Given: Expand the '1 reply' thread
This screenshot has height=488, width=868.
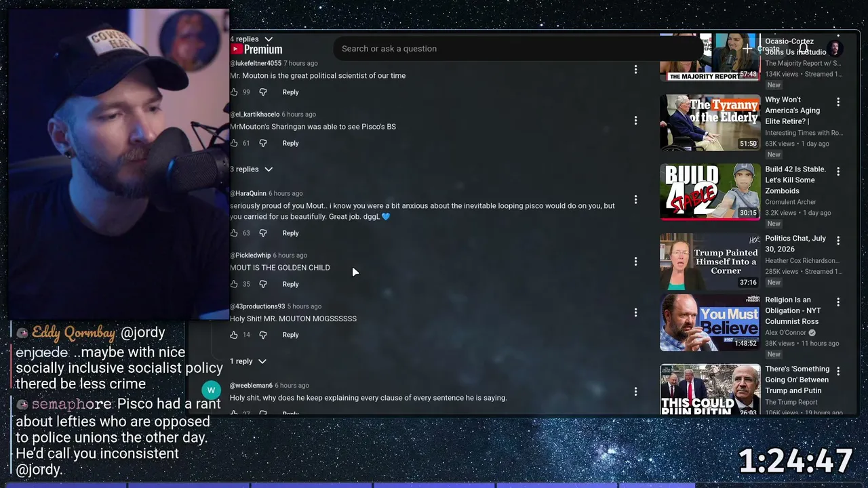Looking at the screenshot, I should point(248,361).
